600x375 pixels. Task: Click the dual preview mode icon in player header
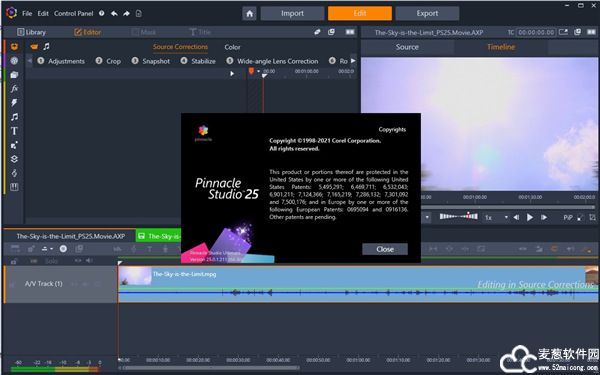(591, 32)
